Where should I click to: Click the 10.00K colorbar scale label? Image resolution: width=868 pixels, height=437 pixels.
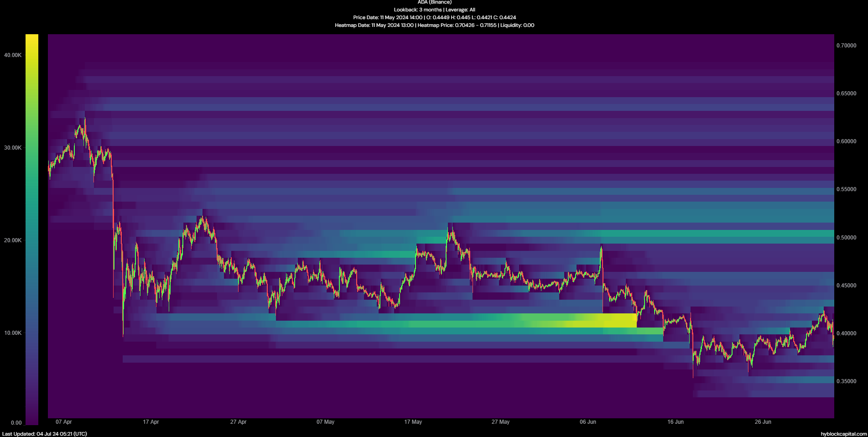point(13,333)
